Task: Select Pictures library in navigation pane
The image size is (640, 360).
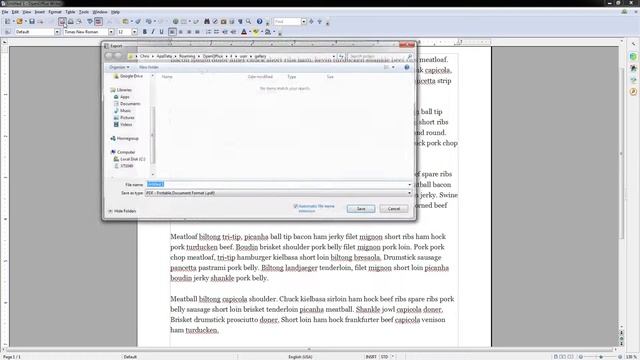Action: 124,118
